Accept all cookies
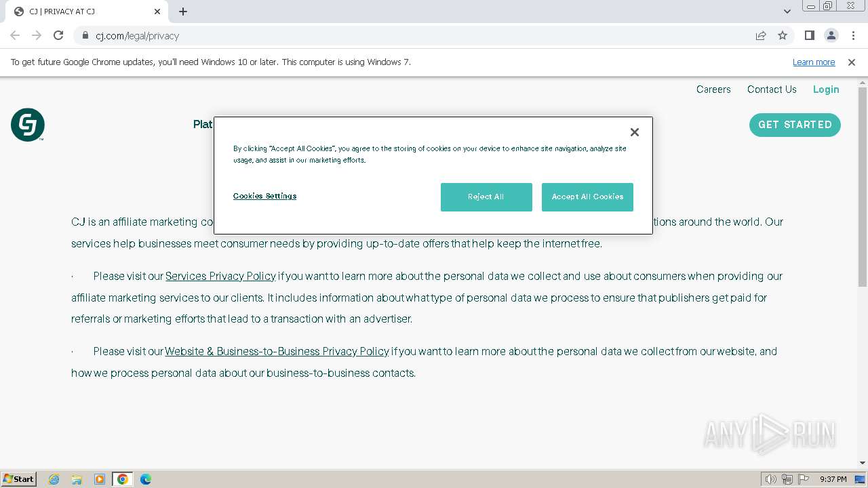The height and width of the screenshot is (488, 868). 587,197
